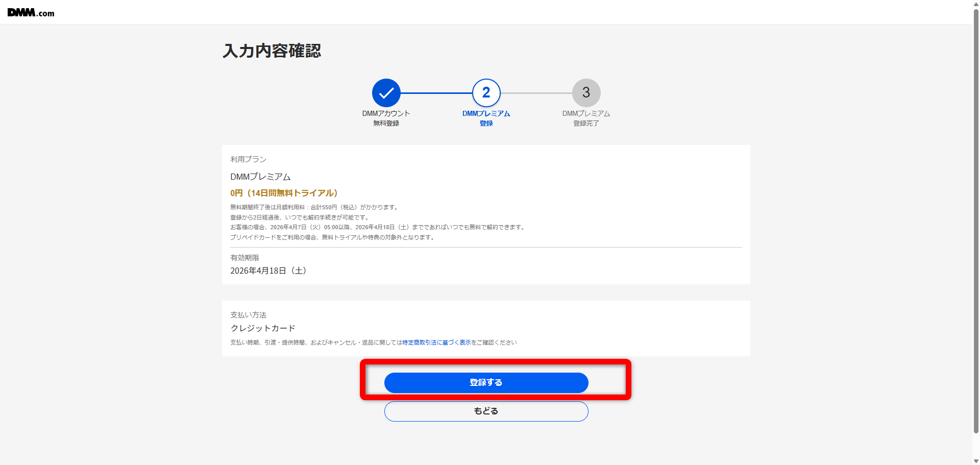Click the completed step one checkmark circle
The height and width of the screenshot is (465, 980).
386,93
